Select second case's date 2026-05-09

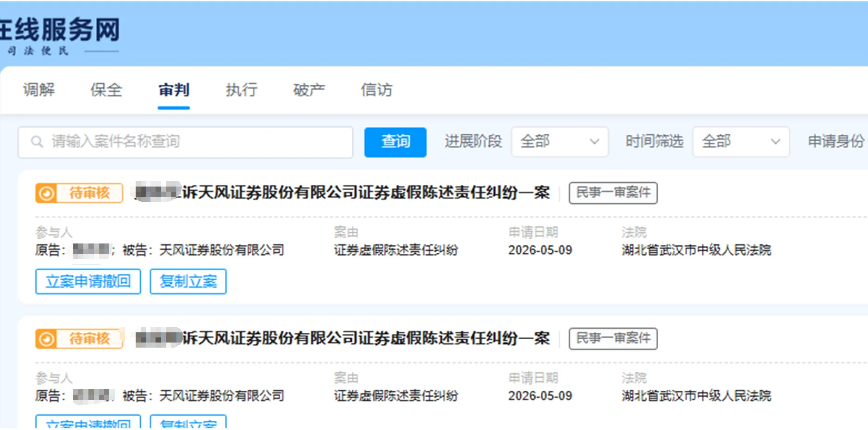[x=540, y=396]
